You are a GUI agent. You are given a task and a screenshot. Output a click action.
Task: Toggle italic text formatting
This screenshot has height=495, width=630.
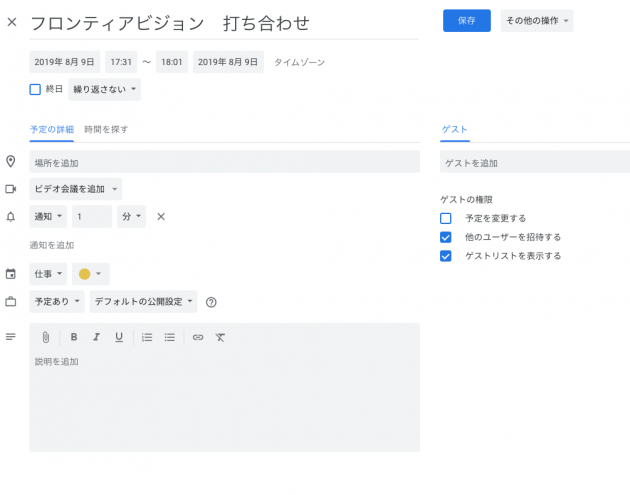click(x=96, y=337)
